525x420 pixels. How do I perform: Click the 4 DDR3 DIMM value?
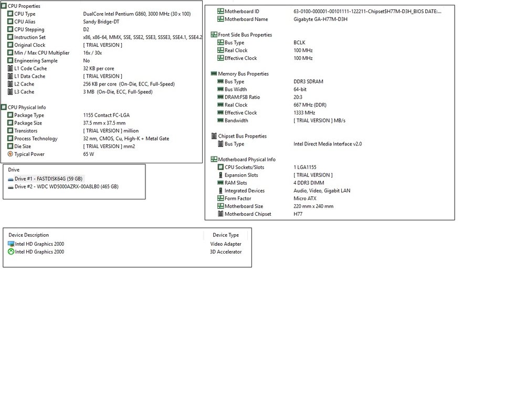click(309, 183)
